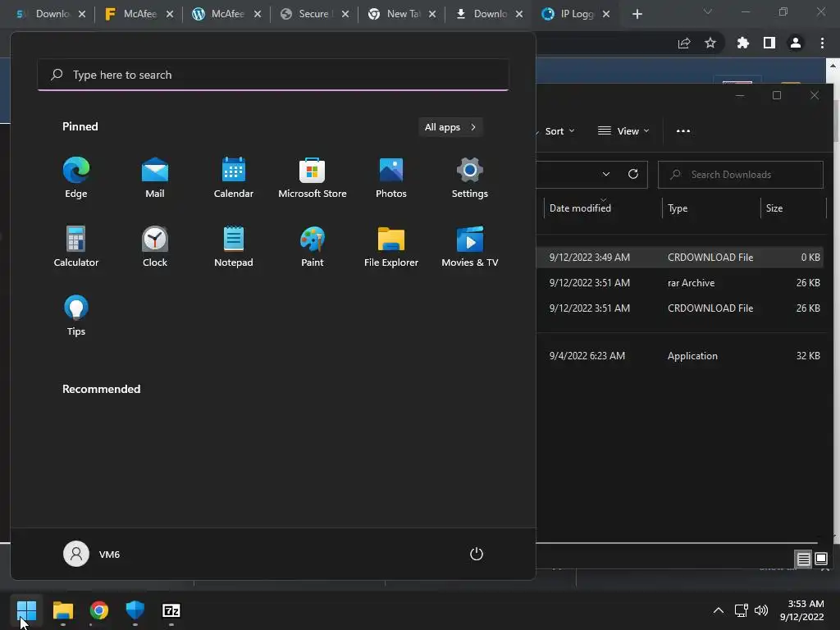Open See more options in File Explorer
Screen dimensions: 840x630
683,131
